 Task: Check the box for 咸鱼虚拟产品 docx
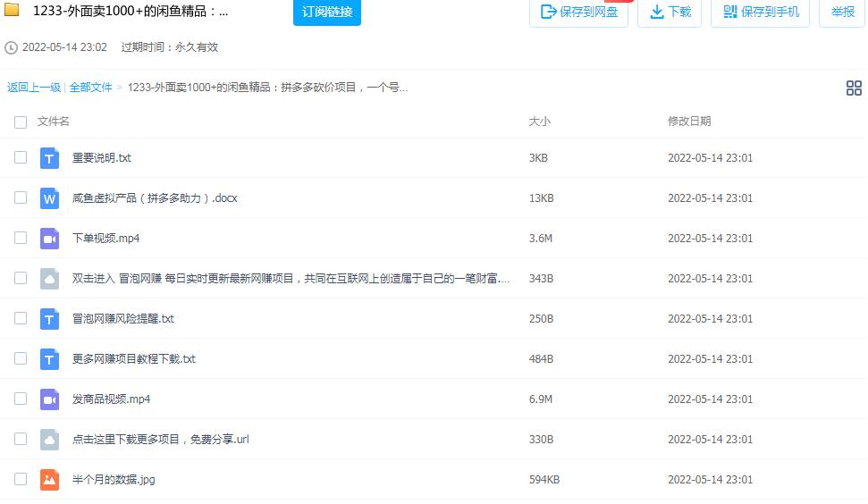pos(21,197)
